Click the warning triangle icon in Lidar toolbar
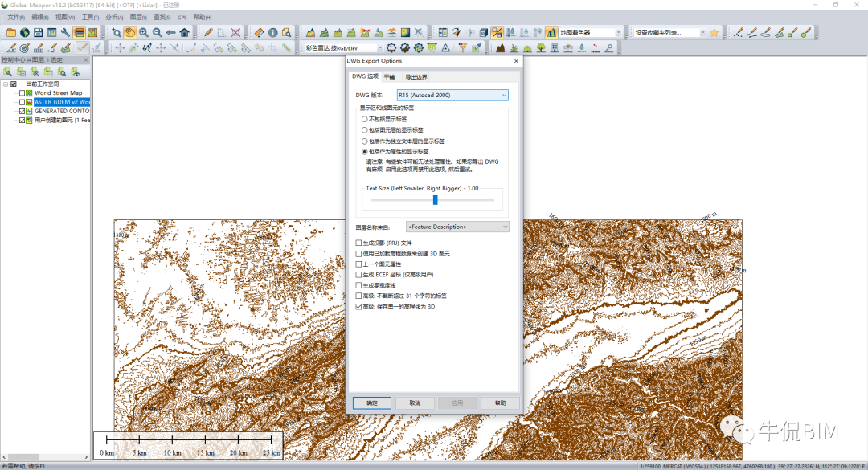 (x=445, y=48)
